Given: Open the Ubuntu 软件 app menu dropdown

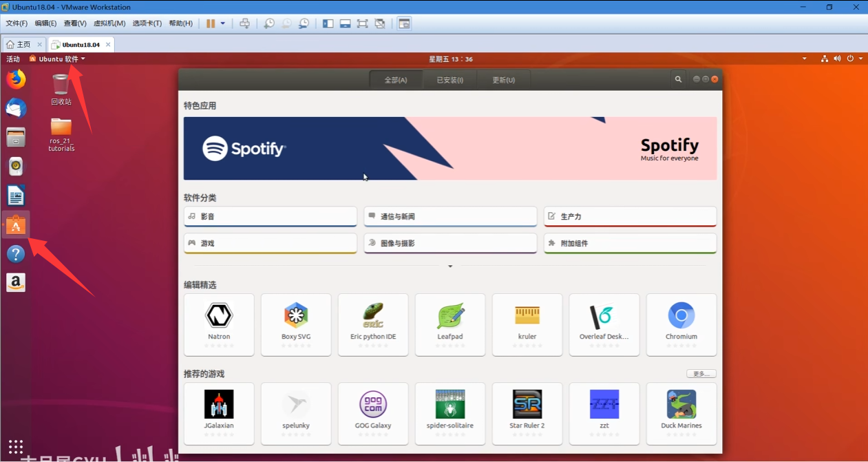Looking at the screenshot, I should 57,59.
